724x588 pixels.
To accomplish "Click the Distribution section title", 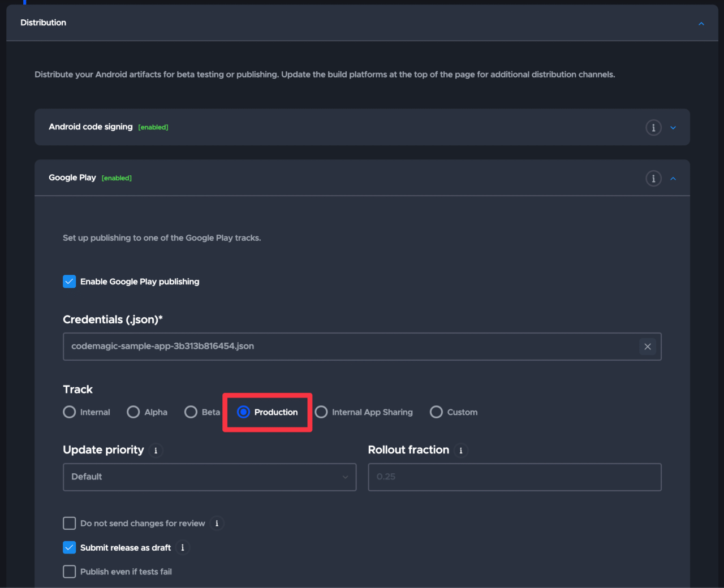I will 44,23.
